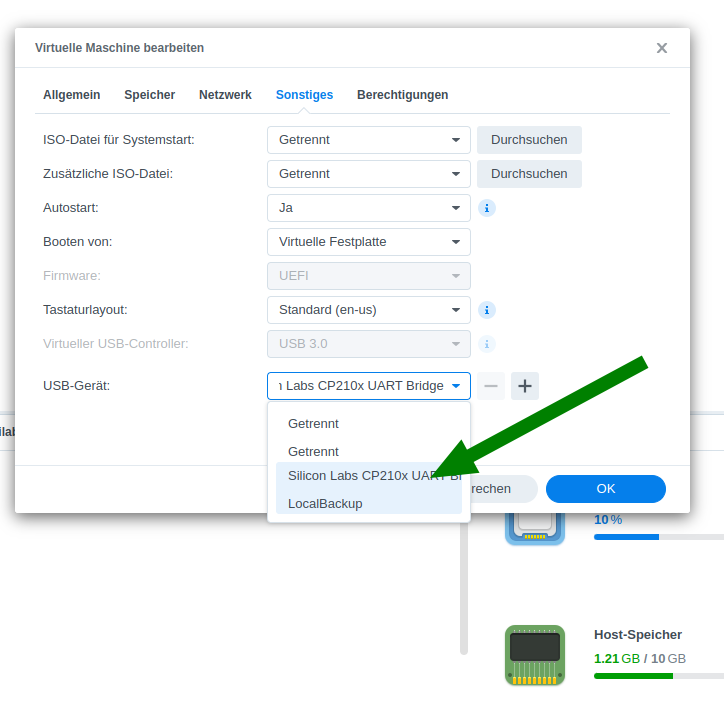This screenshot has width=724, height=708.
Task: Click the plus icon to add USB device
Action: pyautogui.click(x=525, y=386)
